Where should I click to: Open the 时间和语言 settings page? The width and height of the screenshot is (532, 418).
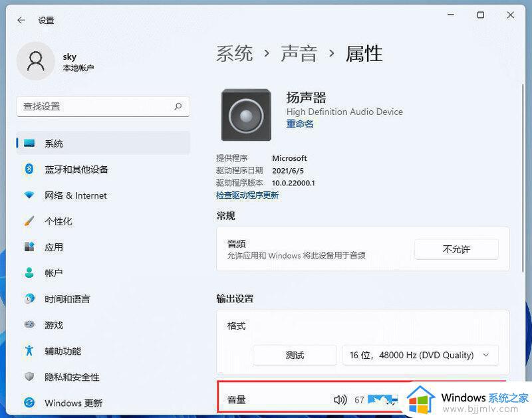[103, 298]
